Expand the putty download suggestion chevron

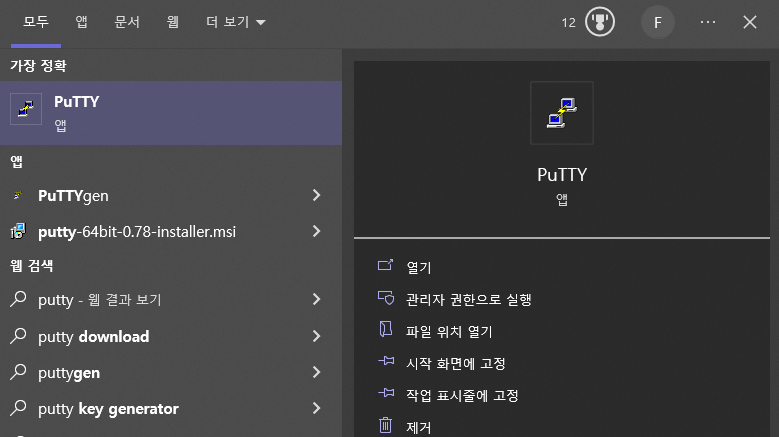click(316, 336)
